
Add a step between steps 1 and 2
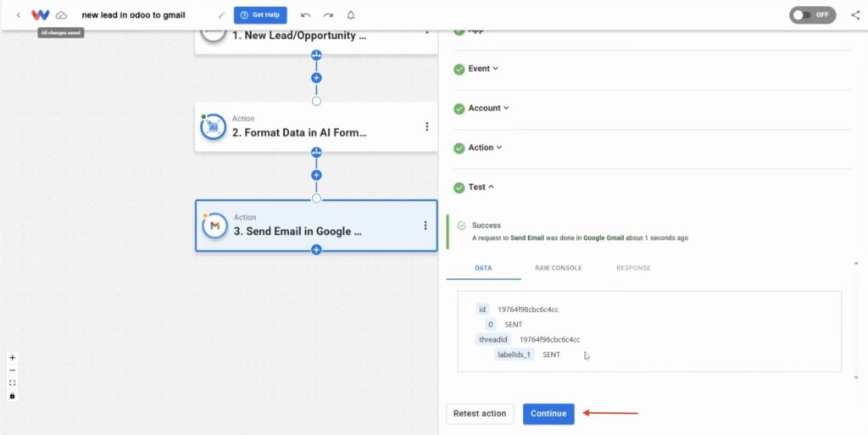[x=316, y=77]
